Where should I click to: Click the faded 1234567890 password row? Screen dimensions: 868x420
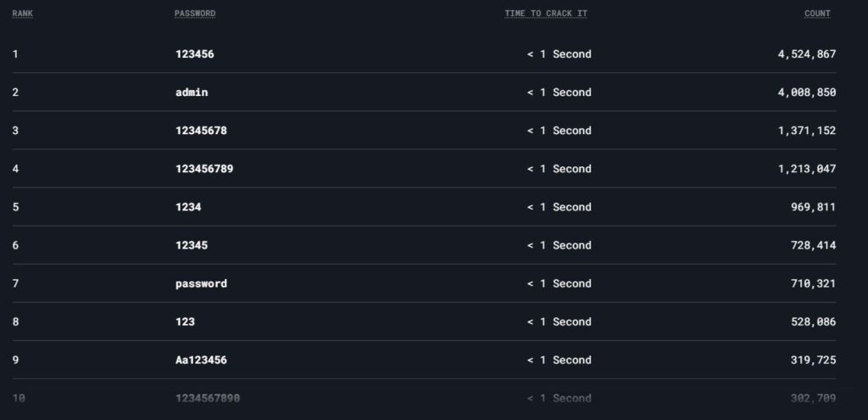424,399
